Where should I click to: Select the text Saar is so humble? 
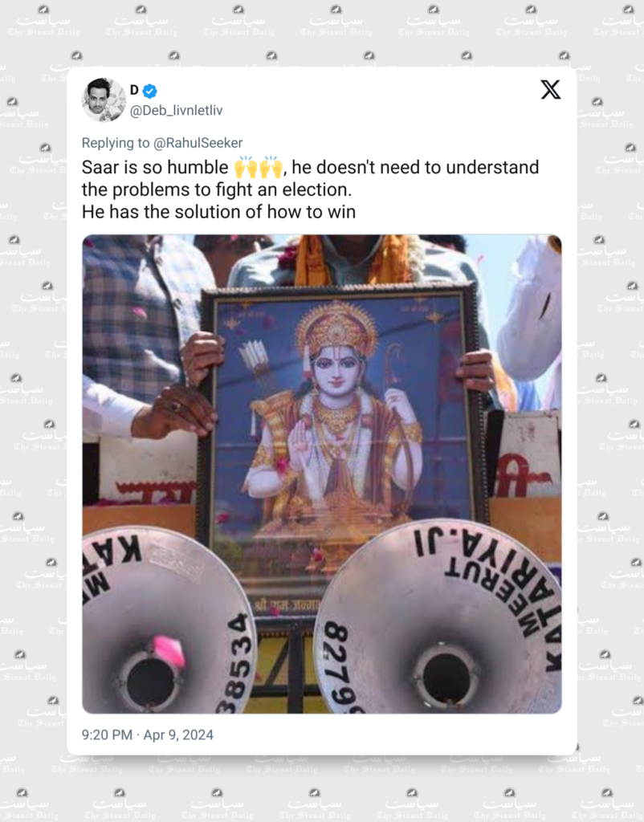click(x=155, y=167)
